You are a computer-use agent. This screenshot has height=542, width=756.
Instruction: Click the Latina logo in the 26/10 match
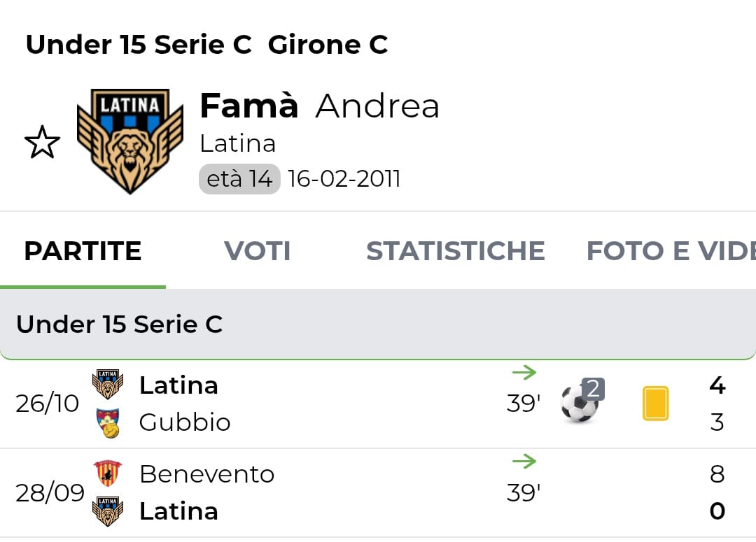(108, 385)
